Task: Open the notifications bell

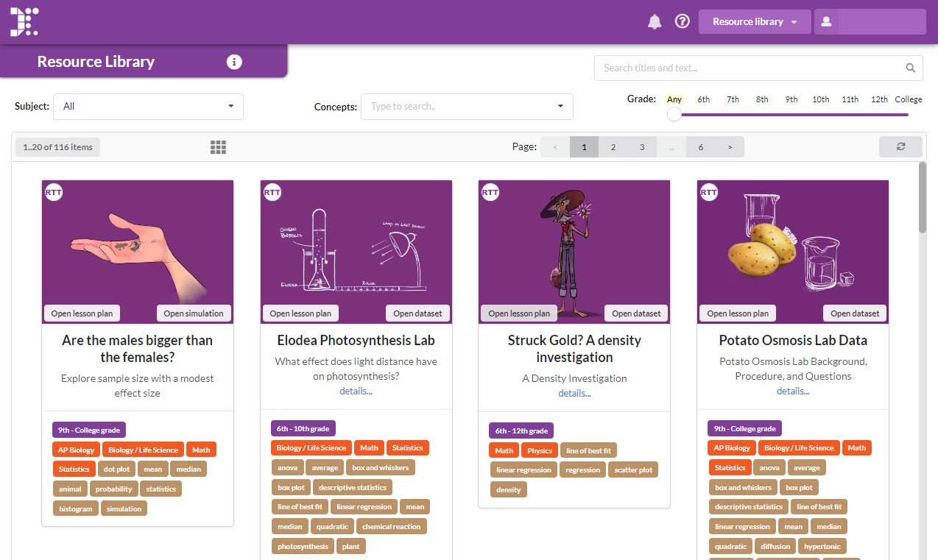Action: pos(655,21)
